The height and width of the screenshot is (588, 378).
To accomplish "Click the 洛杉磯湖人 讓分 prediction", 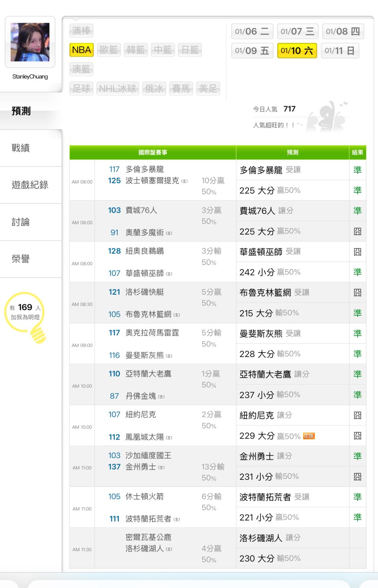I will [270, 538].
